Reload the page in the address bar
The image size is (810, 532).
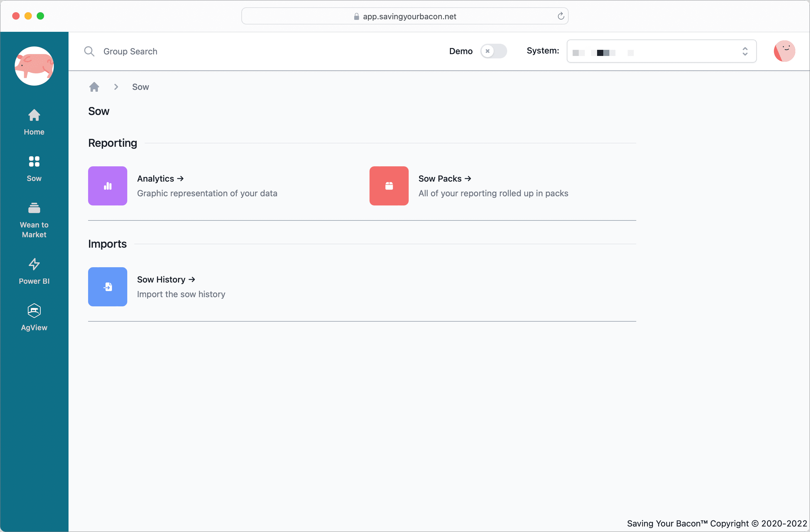pyautogui.click(x=560, y=16)
